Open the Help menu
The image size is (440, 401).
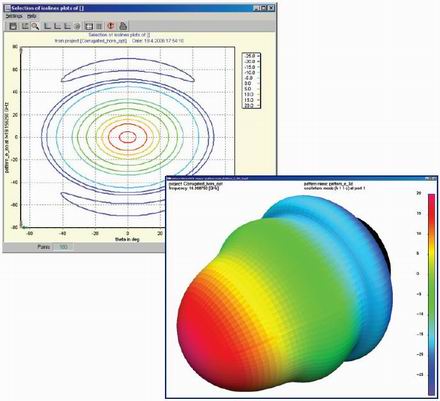pyautogui.click(x=32, y=16)
